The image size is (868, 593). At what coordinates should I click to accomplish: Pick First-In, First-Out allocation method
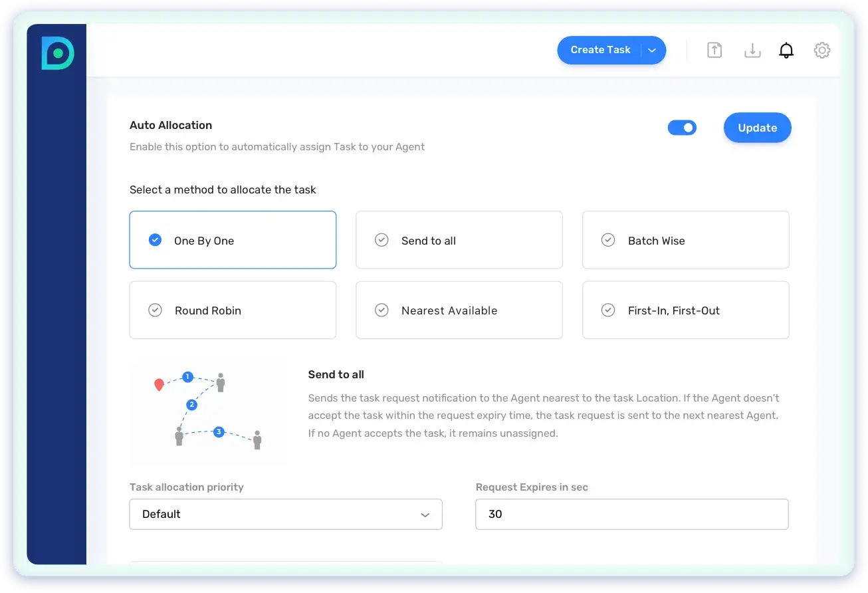[x=685, y=310]
